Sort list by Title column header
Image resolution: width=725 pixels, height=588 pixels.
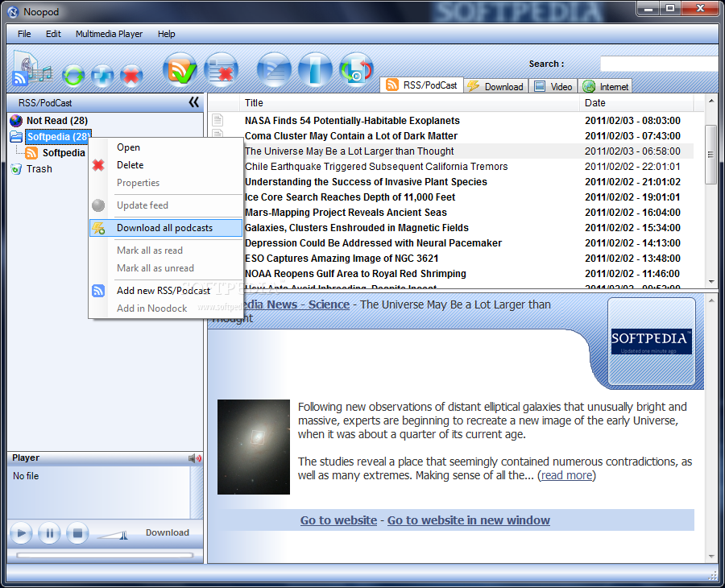(x=409, y=102)
